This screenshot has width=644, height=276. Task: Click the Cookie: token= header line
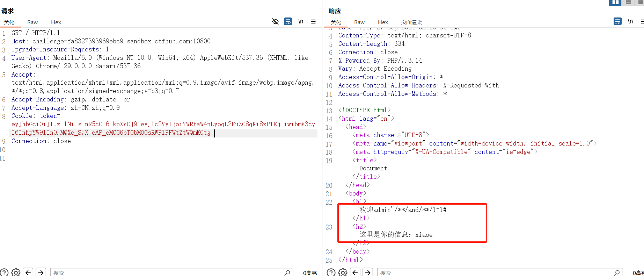point(36,116)
